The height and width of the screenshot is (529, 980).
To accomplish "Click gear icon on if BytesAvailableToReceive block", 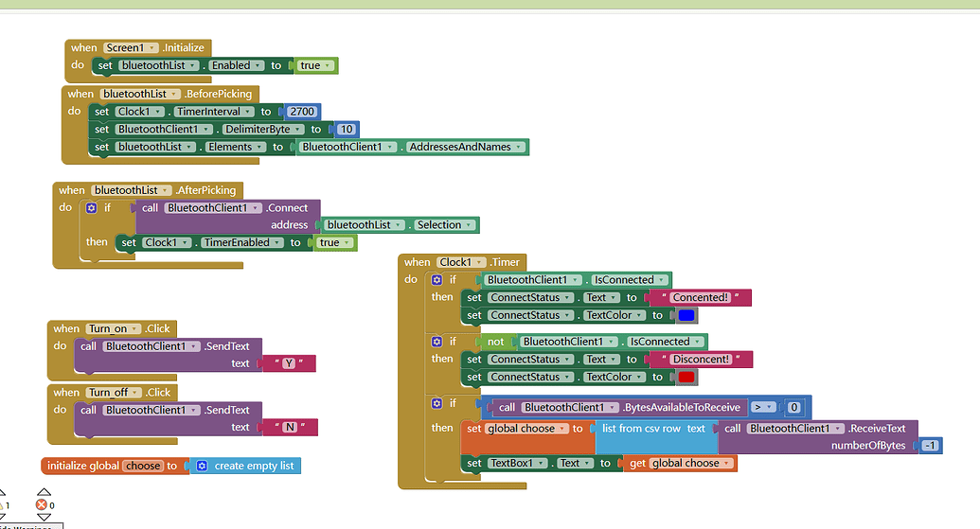I will click(436, 403).
